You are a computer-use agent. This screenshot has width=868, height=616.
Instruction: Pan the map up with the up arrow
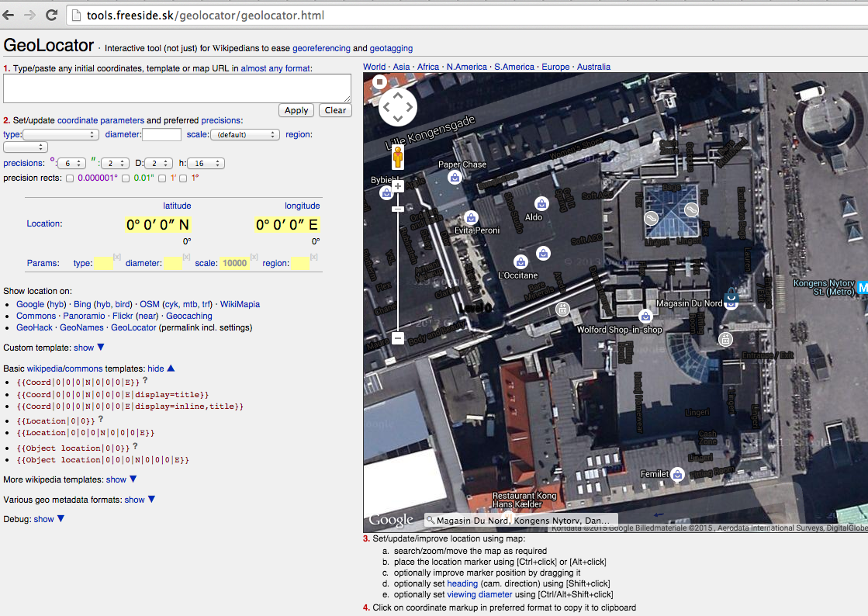[x=397, y=95]
